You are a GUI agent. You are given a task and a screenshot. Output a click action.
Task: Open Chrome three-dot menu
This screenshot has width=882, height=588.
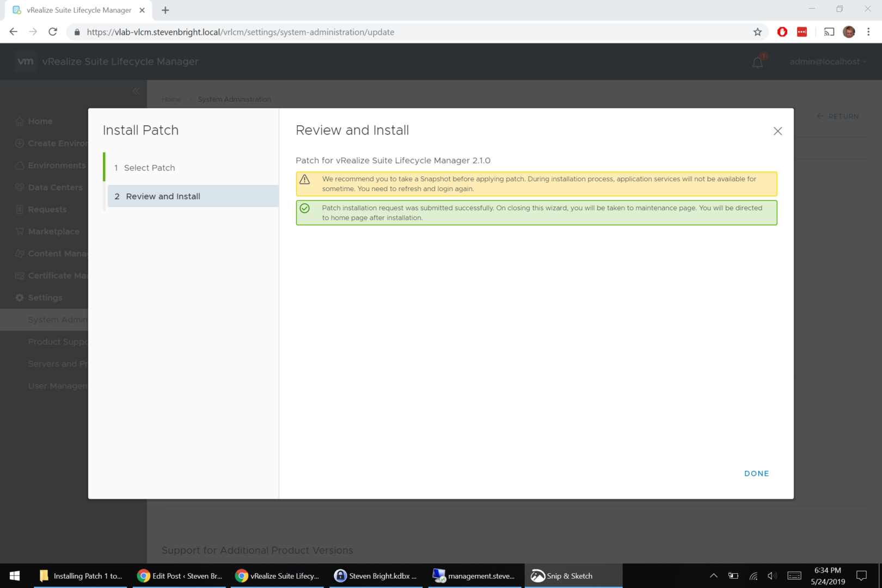(868, 32)
